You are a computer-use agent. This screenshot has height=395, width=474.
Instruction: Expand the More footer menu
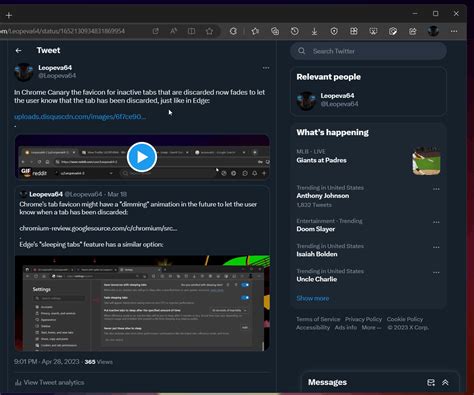pyautogui.click(x=371, y=327)
